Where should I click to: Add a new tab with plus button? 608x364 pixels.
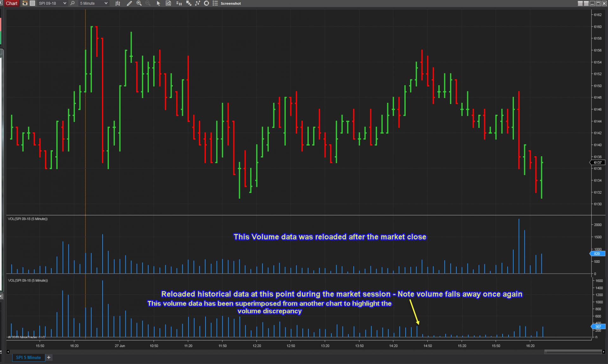tap(49, 357)
